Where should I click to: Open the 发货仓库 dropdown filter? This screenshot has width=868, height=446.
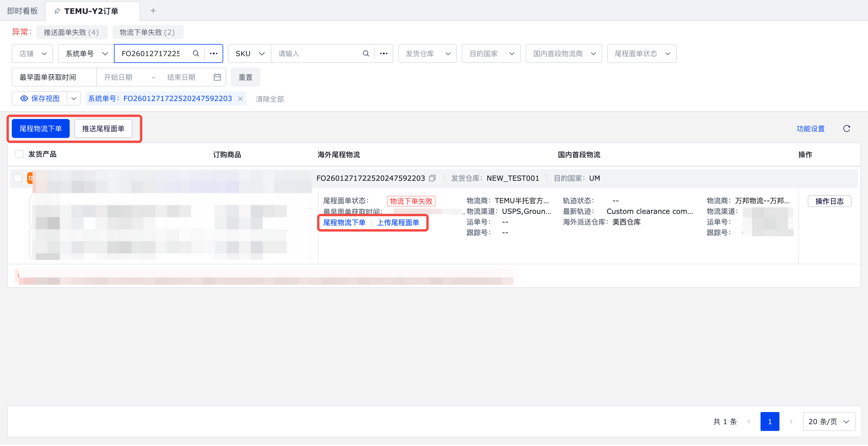pos(427,53)
